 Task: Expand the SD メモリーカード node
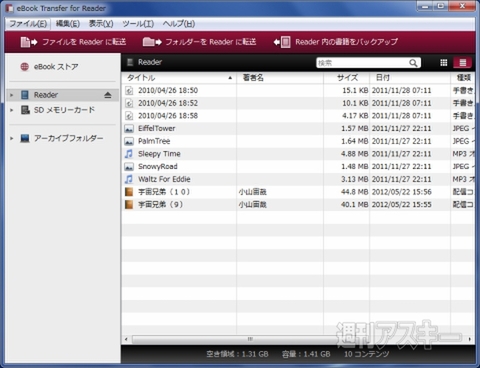[x=12, y=110]
